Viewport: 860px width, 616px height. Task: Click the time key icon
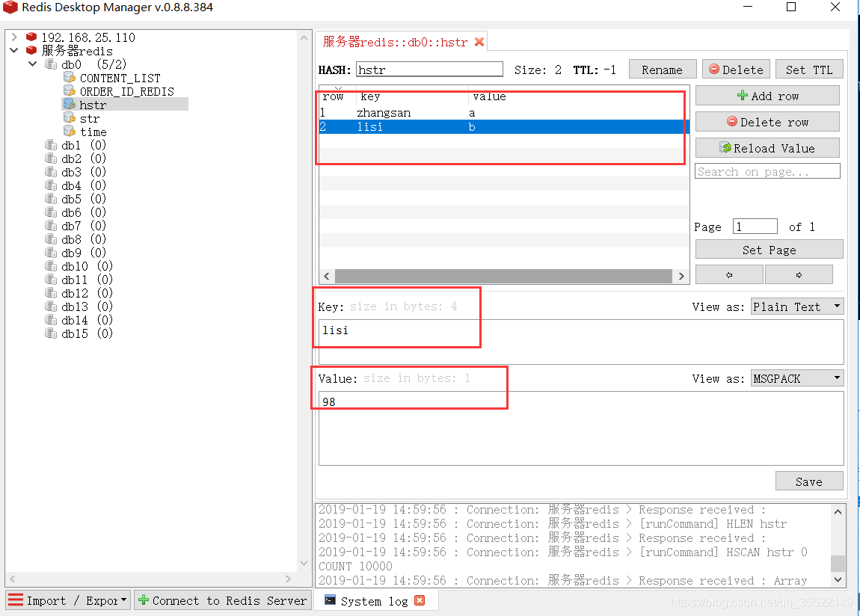click(x=69, y=131)
